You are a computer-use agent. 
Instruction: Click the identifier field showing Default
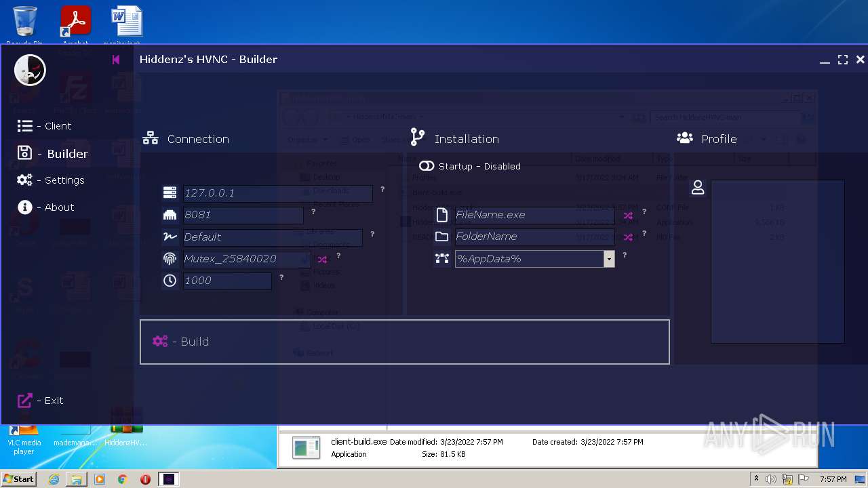pyautogui.click(x=273, y=237)
